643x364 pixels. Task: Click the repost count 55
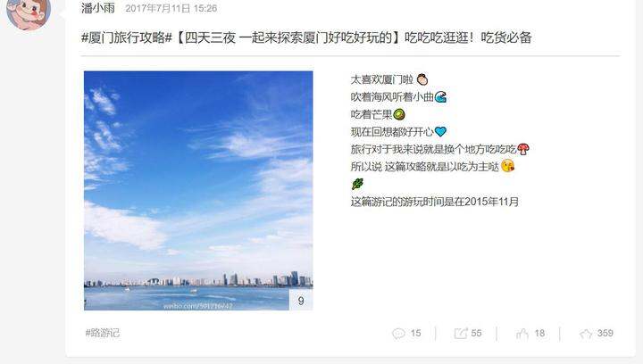(476, 334)
